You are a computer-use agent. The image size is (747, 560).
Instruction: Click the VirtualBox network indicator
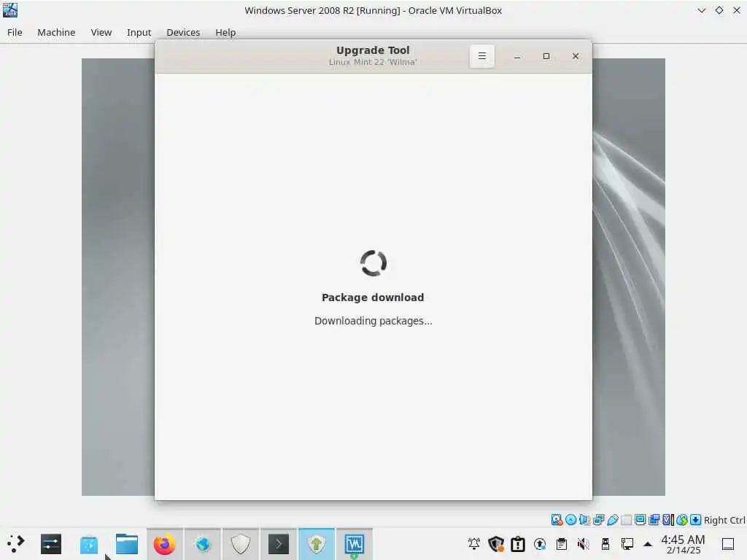(598, 519)
